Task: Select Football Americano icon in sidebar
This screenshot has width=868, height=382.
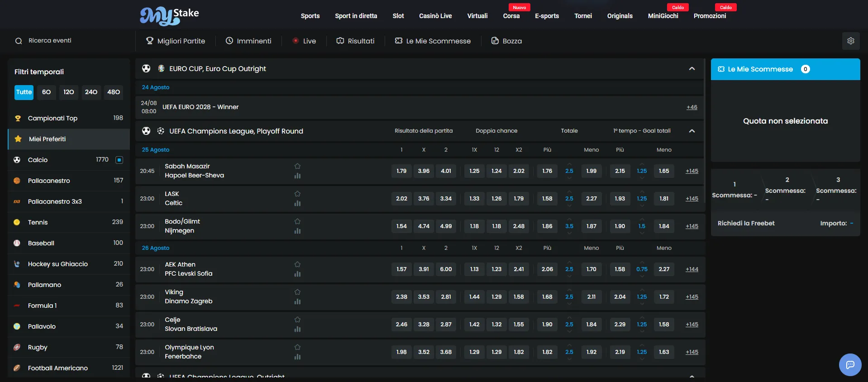Action: [x=17, y=368]
